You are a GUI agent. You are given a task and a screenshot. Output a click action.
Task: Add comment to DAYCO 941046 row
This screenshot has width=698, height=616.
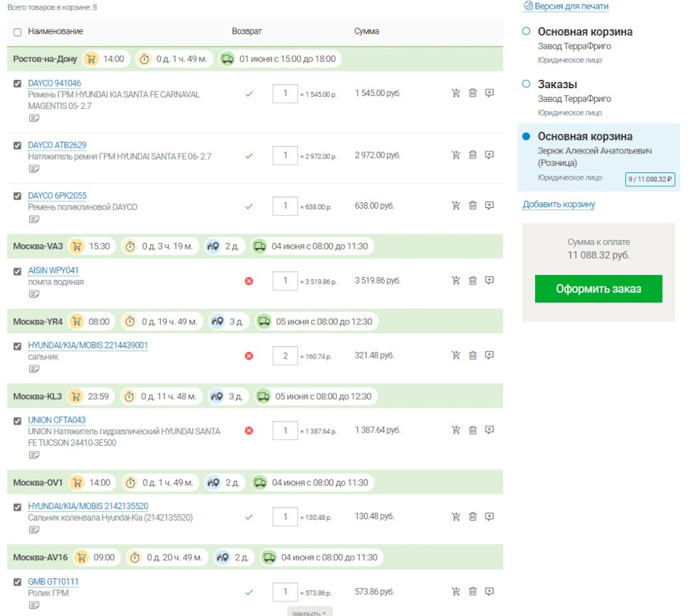pos(489,93)
